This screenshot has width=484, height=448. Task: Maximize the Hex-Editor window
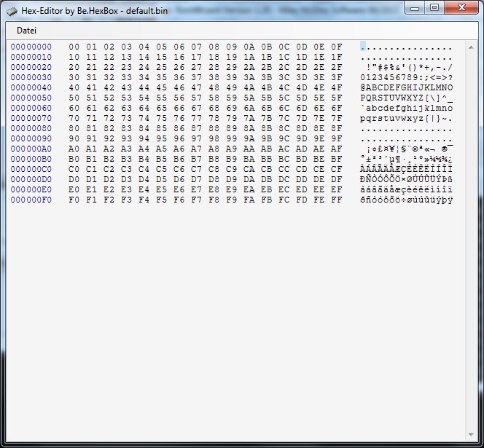point(434,7)
